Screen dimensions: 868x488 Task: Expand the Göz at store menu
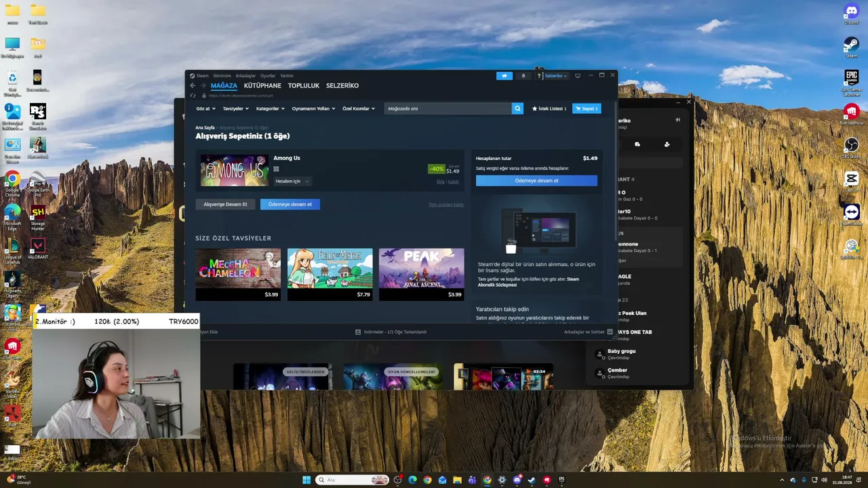[205, 108]
